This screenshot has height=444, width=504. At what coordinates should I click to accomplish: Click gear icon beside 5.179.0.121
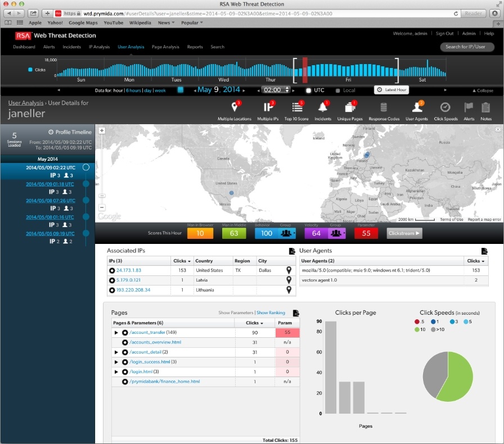coord(112,280)
